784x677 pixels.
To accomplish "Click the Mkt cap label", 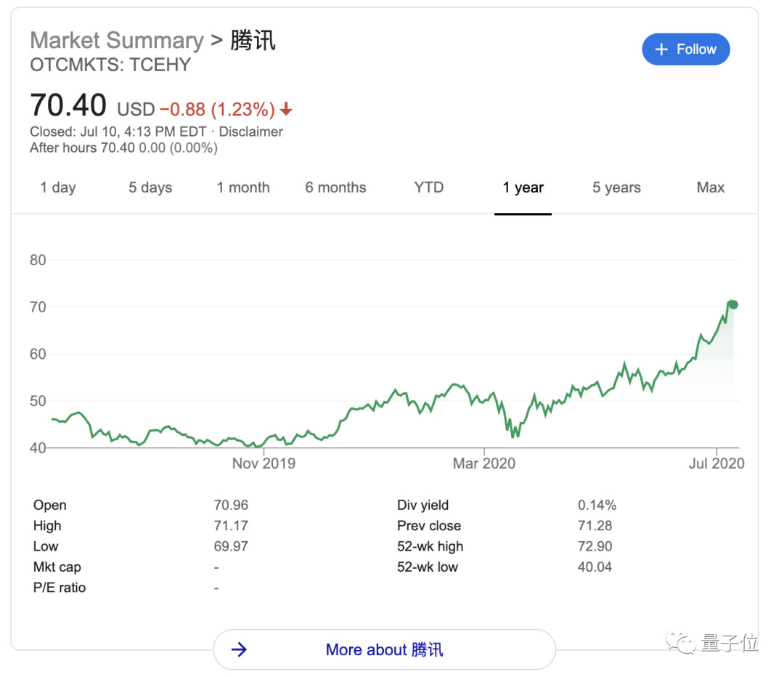I will tap(57, 567).
